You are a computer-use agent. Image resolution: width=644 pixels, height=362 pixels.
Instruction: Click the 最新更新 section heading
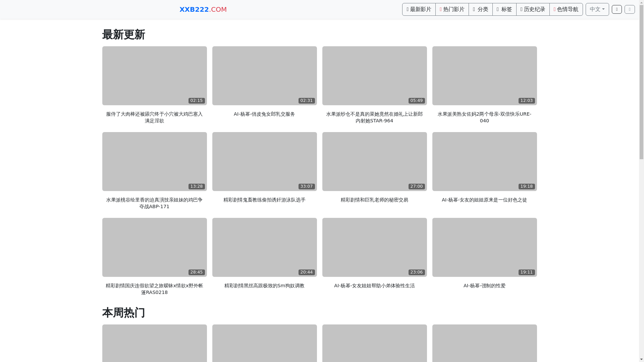tap(123, 35)
